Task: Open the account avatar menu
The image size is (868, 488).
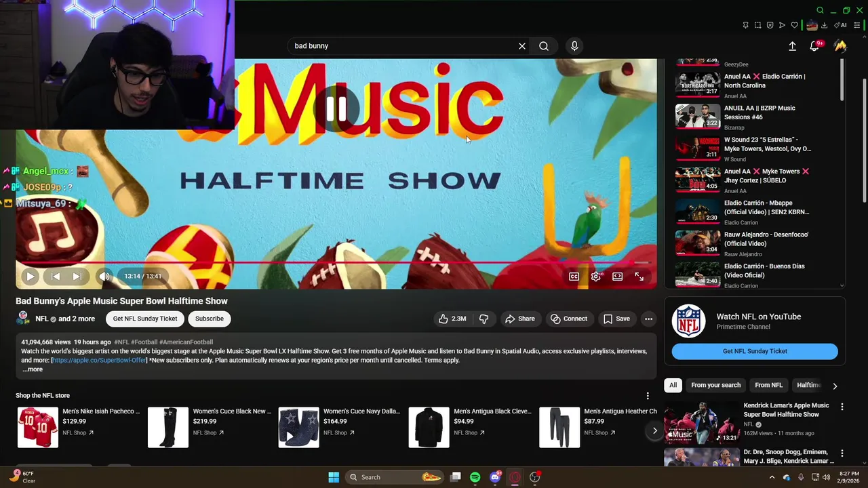Action: [840, 46]
